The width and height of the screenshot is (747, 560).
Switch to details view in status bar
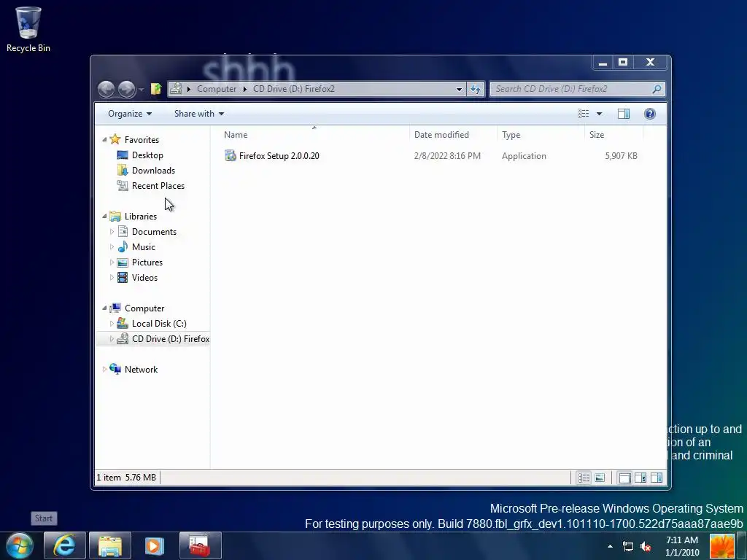click(x=584, y=478)
